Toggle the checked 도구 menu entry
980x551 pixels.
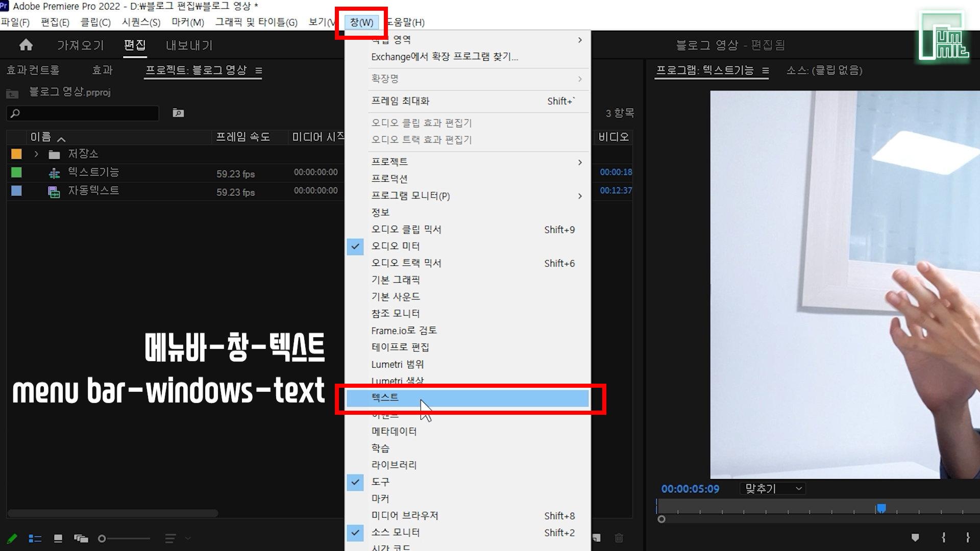pyautogui.click(x=380, y=482)
